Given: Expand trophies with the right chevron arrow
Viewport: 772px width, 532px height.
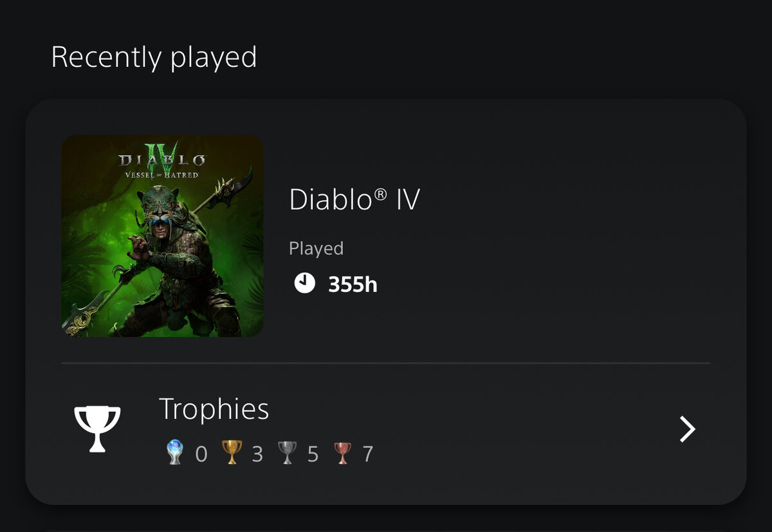Looking at the screenshot, I should (688, 429).
